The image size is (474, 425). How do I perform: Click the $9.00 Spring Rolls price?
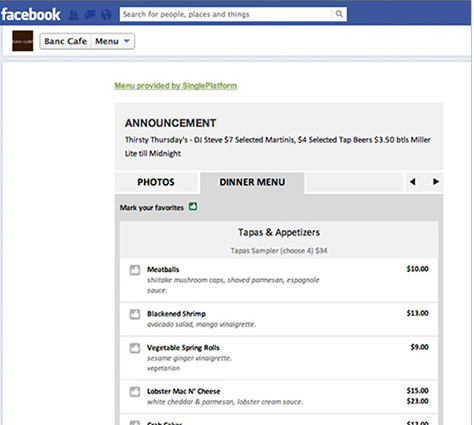tap(419, 347)
